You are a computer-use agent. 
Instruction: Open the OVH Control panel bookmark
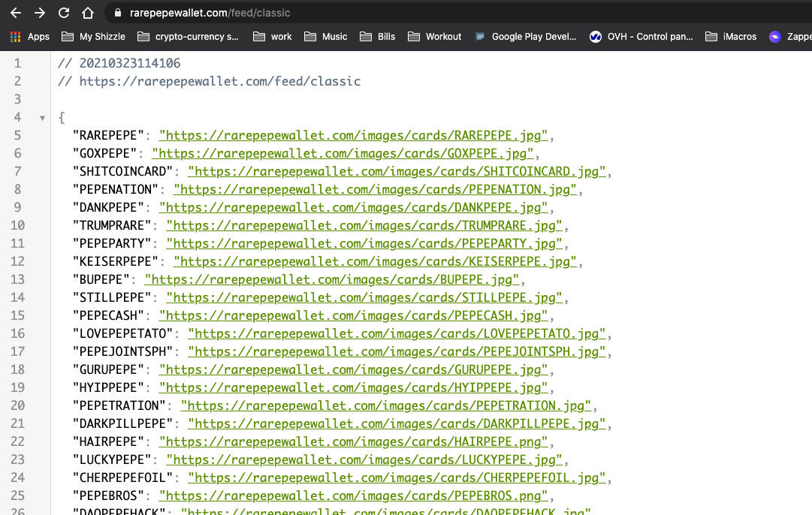click(641, 37)
